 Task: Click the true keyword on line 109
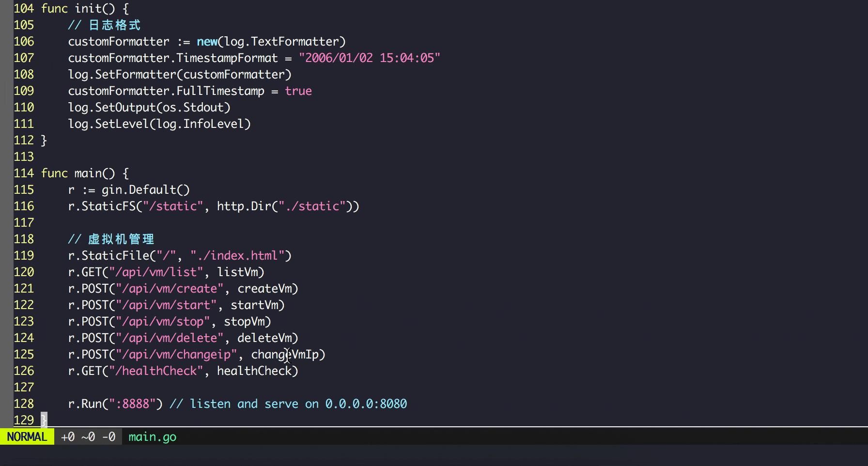(x=298, y=91)
